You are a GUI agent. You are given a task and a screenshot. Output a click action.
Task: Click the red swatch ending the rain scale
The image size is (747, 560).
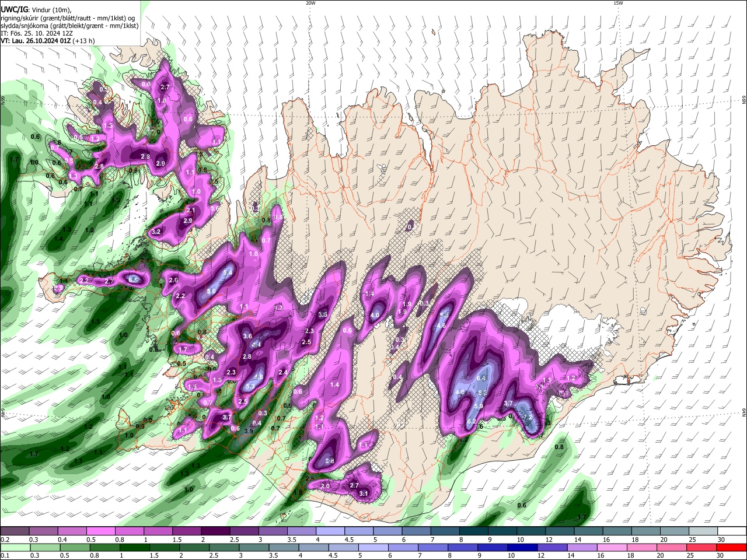pyautogui.click(x=732, y=547)
